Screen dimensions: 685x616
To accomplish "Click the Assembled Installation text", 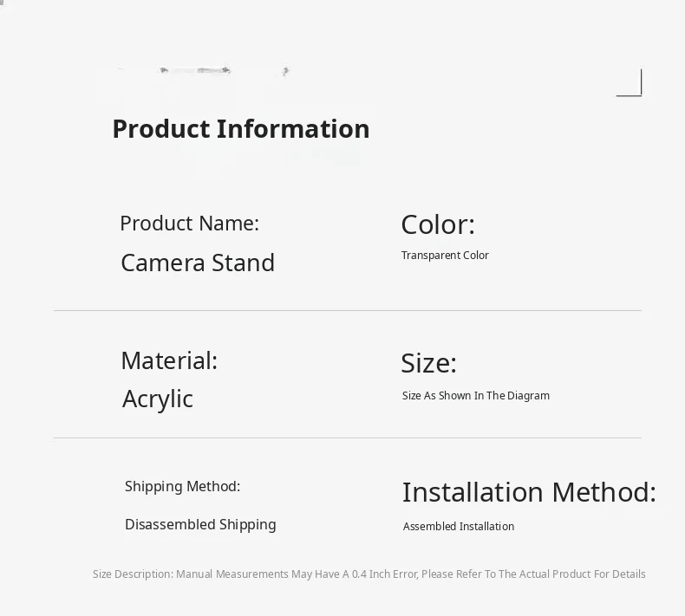I will tap(459, 527).
